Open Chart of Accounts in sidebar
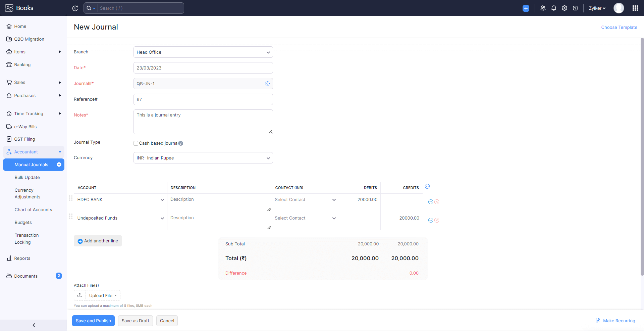This screenshot has width=644, height=331. click(33, 210)
